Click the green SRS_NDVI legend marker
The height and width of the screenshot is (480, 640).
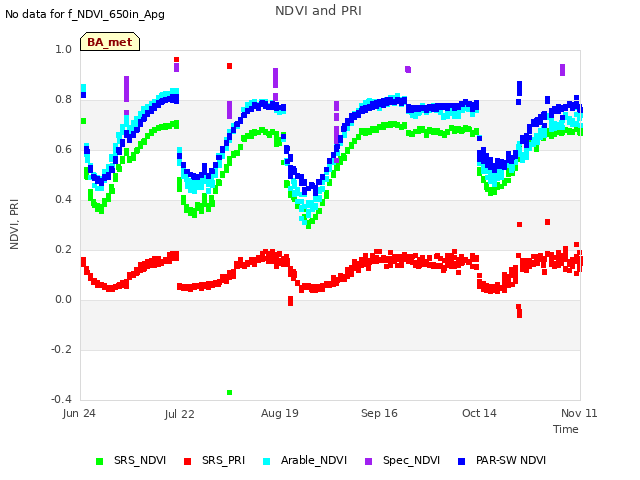(x=99, y=461)
